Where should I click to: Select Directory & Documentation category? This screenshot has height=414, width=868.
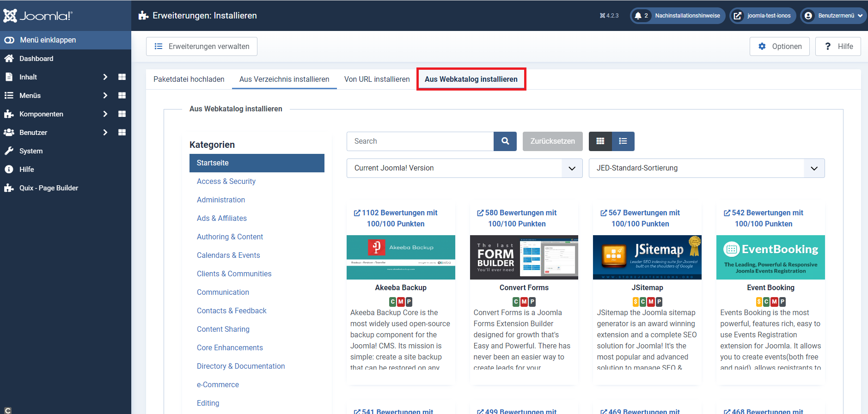click(241, 366)
